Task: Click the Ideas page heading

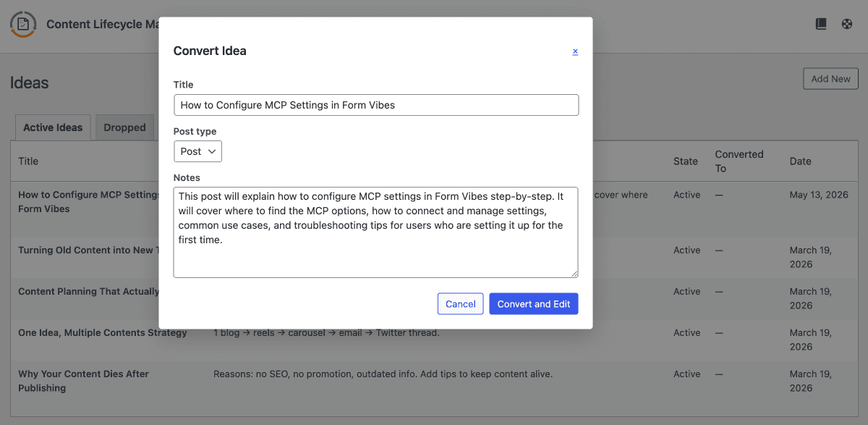Action: click(x=30, y=83)
